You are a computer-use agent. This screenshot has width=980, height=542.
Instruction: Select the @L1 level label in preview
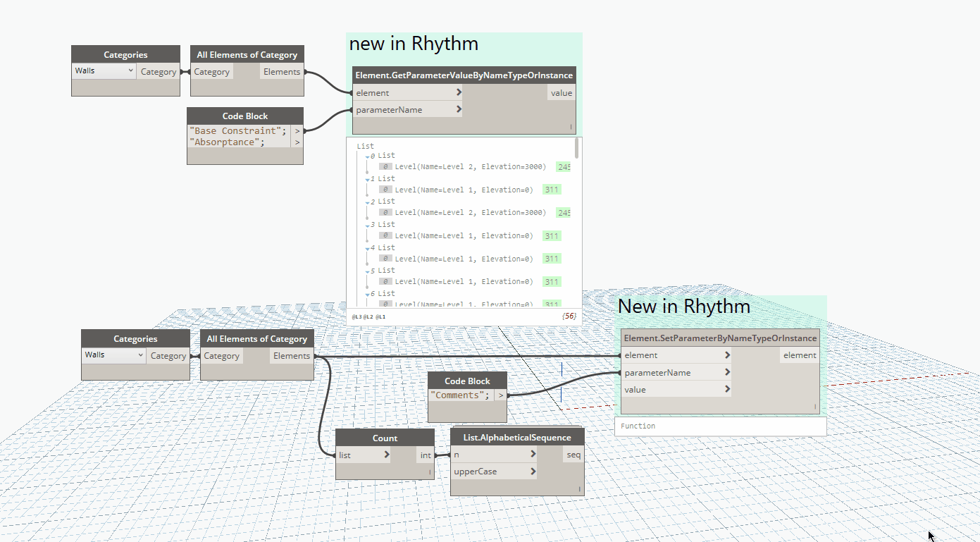(380, 317)
